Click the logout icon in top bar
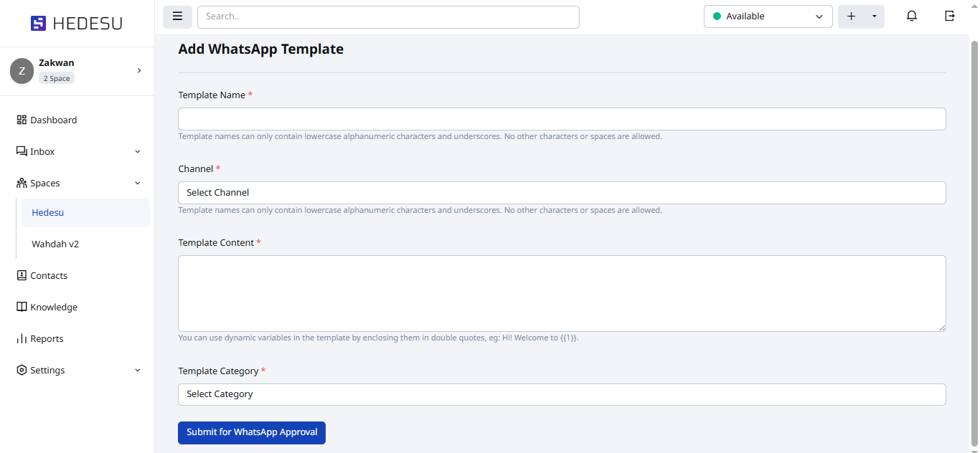This screenshot has width=980, height=453. (x=950, y=16)
